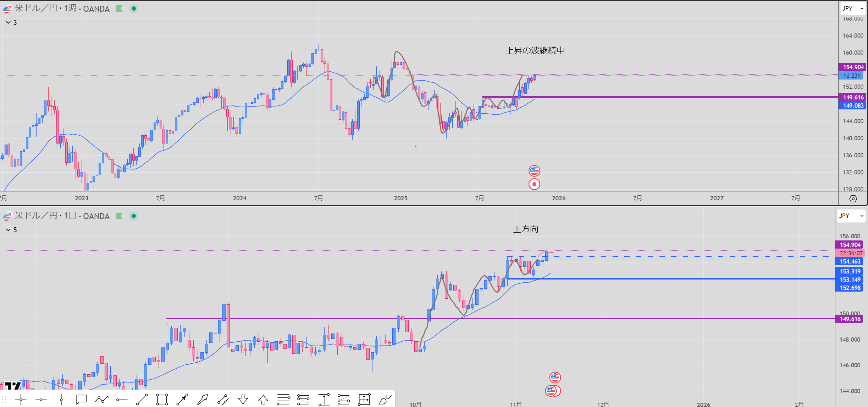The image size is (868, 407).
Task: Select the arrow down marker tool
Action: (x=243, y=400)
